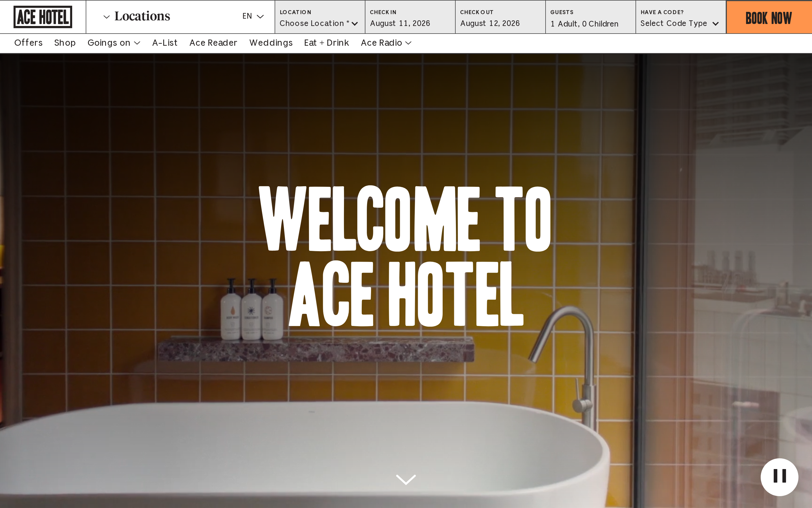Open the A-List page
The width and height of the screenshot is (812, 508).
(x=165, y=43)
